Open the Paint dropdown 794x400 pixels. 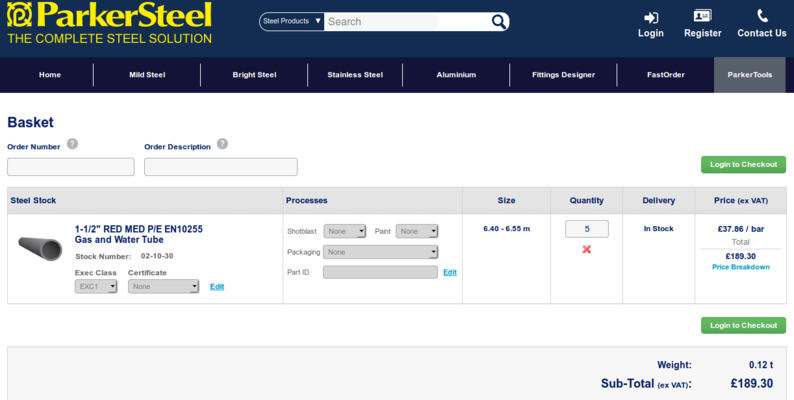coord(417,231)
